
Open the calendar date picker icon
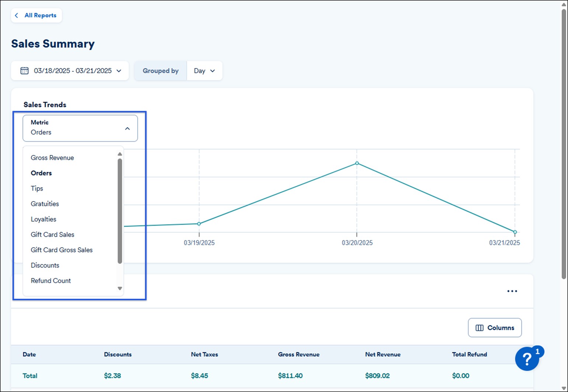click(x=24, y=71)
